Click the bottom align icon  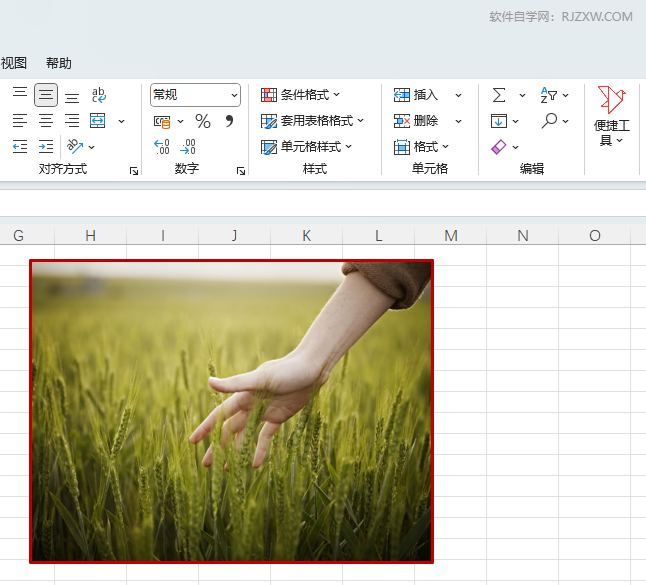pos(72,98)
